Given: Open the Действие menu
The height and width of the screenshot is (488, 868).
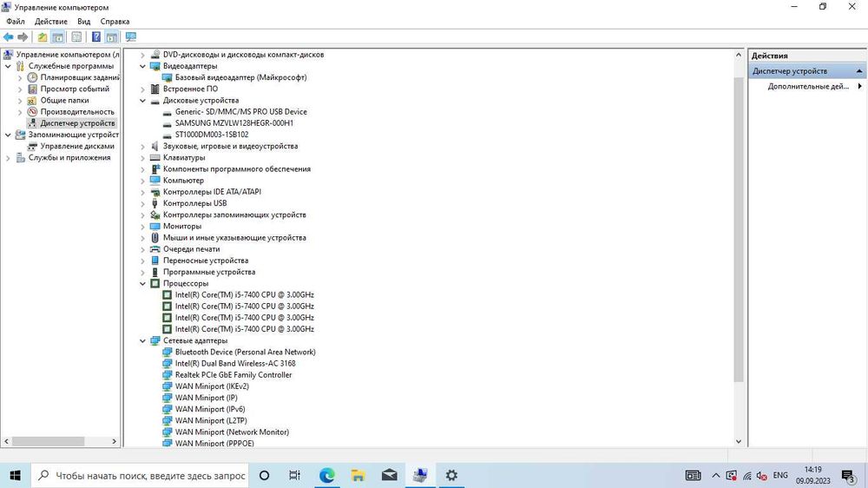Looking at the screenshot, I should (51, 22).
